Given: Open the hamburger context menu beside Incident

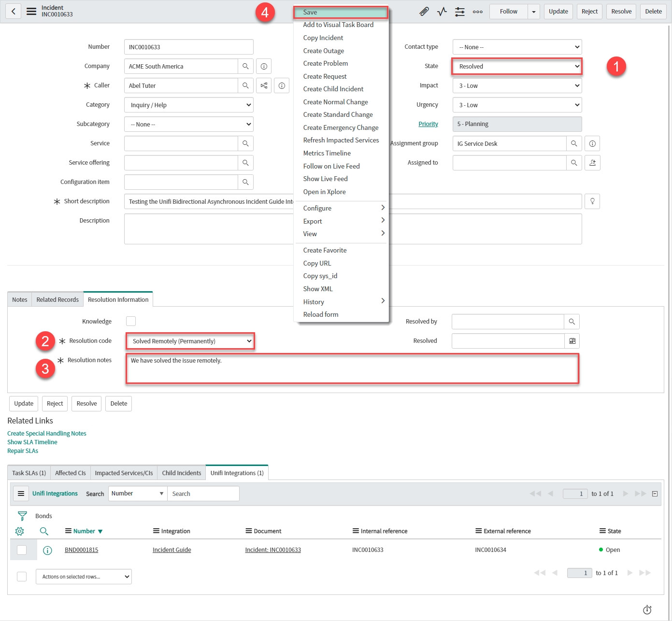Looking at the screenshot, I should [31, 12].
